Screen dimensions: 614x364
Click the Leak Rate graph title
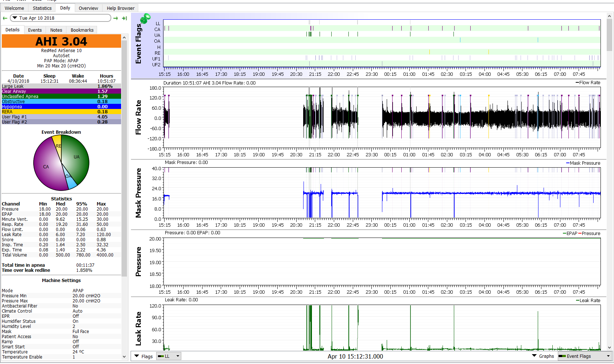138,329
